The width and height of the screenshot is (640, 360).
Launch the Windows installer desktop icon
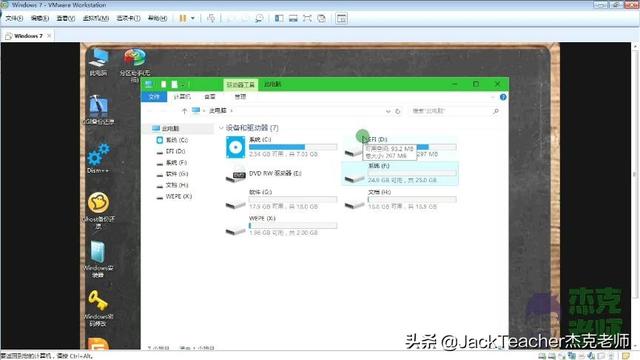98,260
